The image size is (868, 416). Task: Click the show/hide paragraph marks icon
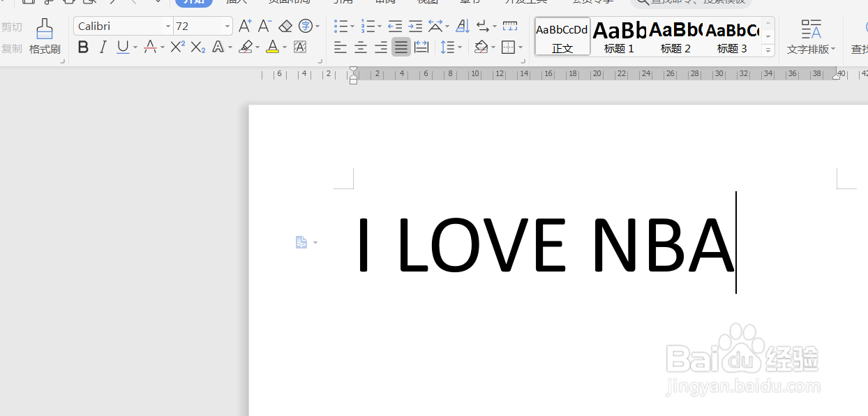pos(483,27)
